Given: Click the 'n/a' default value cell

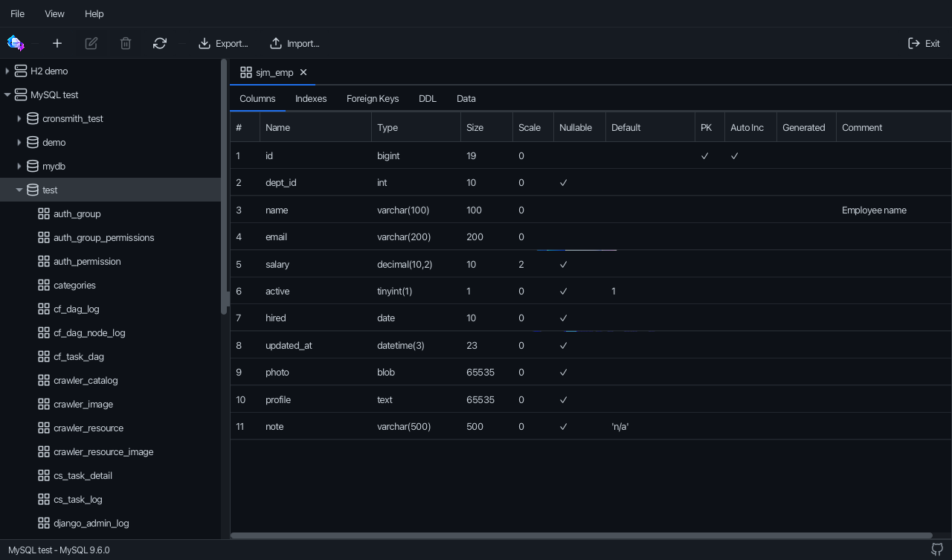Looking at the screenshot, I should click(x=620, y=426).
